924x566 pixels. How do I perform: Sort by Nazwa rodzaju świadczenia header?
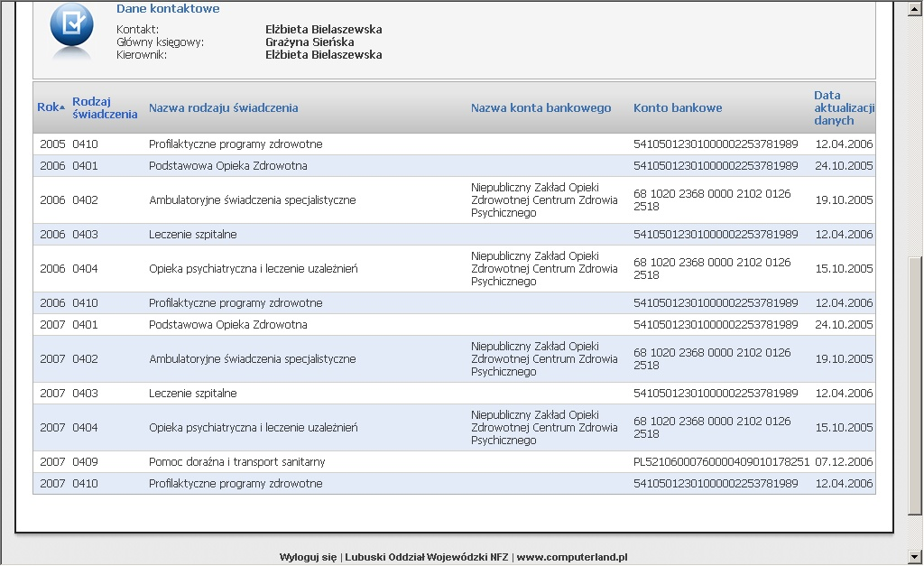pyautogui.click(x=224, y=108)
